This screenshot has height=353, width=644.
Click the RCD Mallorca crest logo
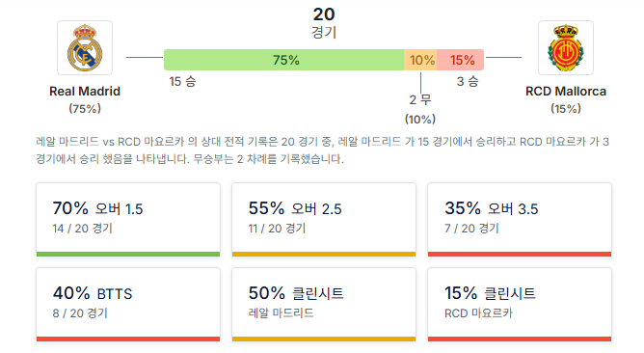coord(566,47)
